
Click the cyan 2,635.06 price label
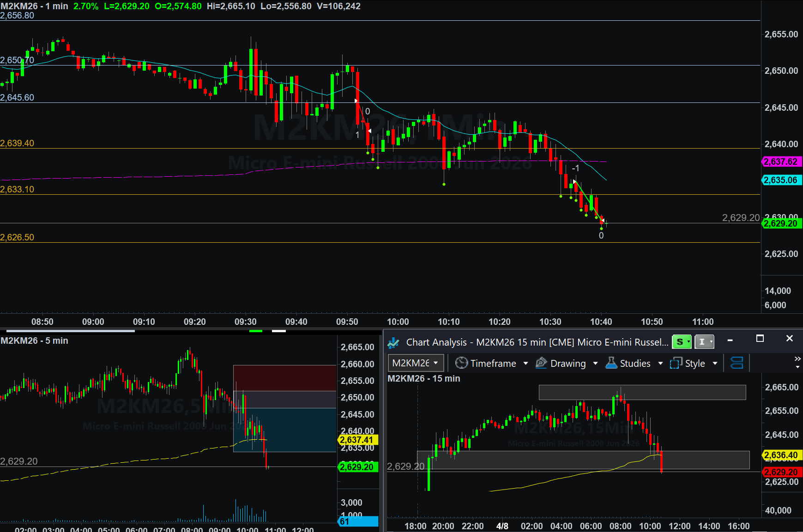pos(781,180)
